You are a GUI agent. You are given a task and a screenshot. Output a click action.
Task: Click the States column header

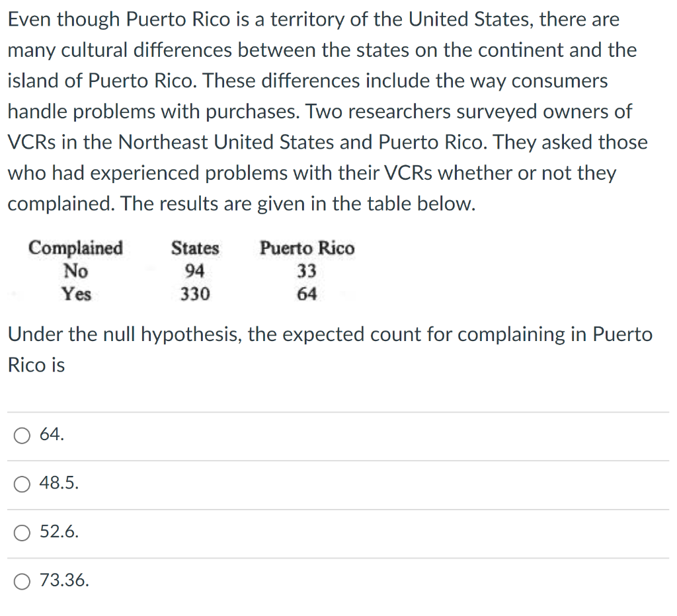195,249
